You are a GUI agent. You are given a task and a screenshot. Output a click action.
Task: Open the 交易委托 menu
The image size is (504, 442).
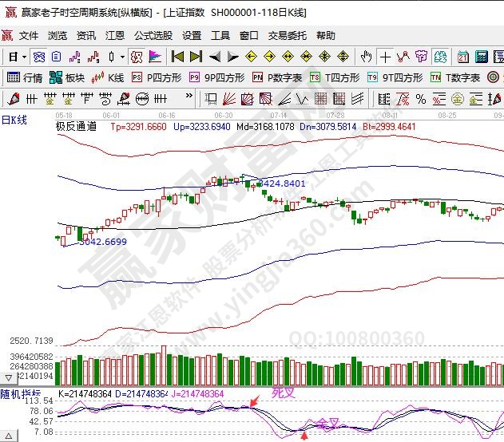point(287,36)
